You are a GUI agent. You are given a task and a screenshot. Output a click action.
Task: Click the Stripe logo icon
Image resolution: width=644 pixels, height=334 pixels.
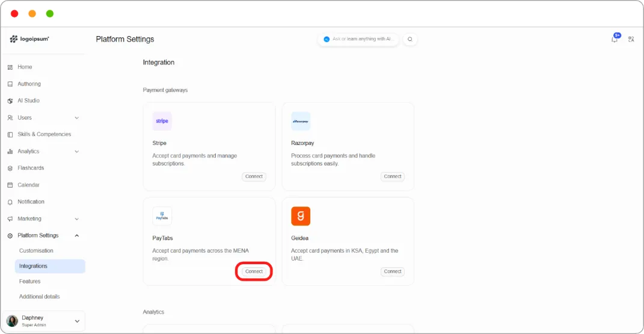[162, 121]
